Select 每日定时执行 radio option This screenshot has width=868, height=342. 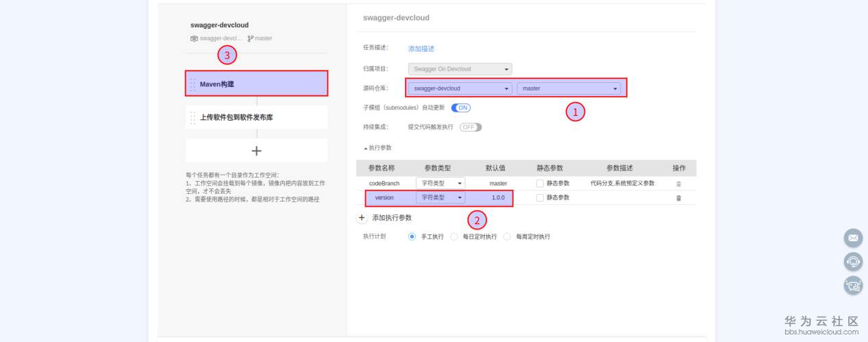(454, 236)
